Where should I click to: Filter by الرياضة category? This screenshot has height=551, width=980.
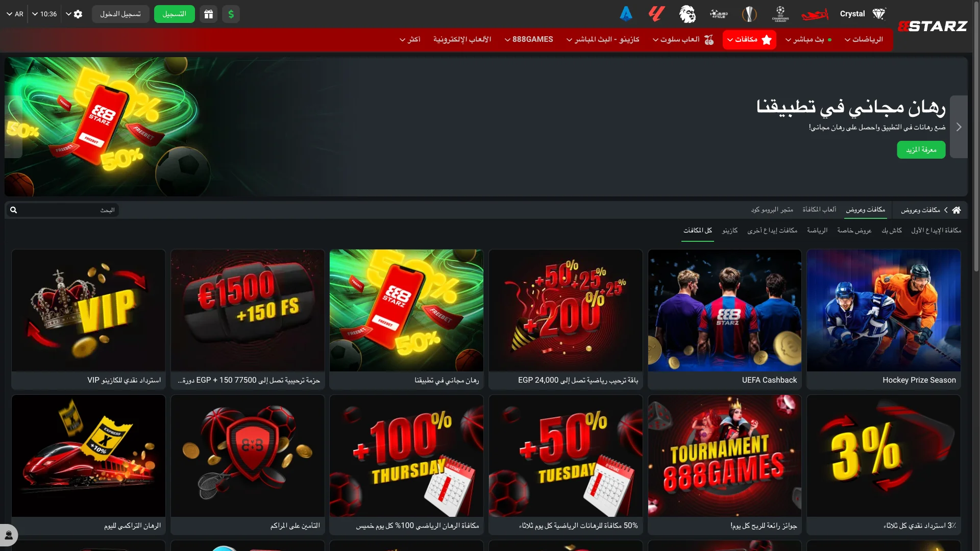(x=817, y=231)
